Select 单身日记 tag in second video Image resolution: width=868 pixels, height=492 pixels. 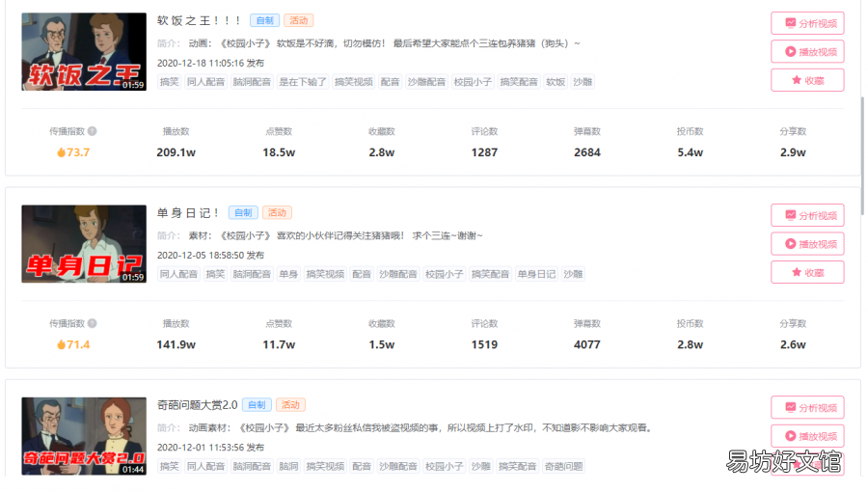tap(536, 274)
